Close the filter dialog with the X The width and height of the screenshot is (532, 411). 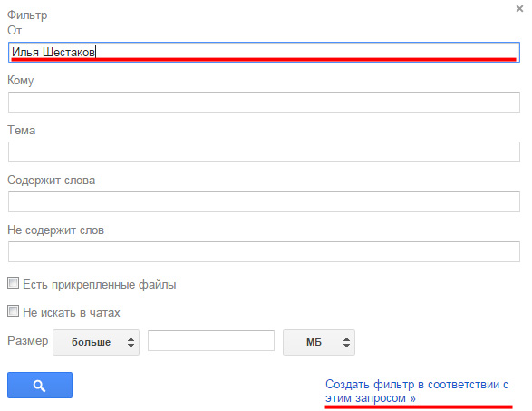click(x=519, y=9)
